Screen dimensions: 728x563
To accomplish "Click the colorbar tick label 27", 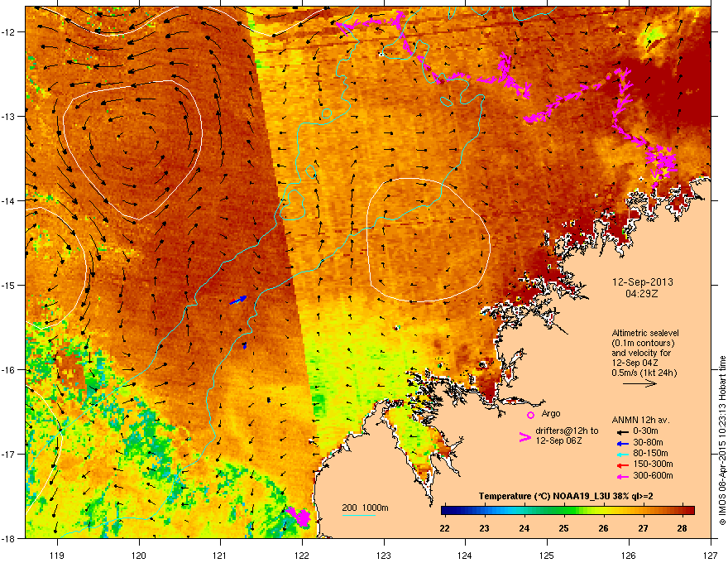I will tap(643, 528).
